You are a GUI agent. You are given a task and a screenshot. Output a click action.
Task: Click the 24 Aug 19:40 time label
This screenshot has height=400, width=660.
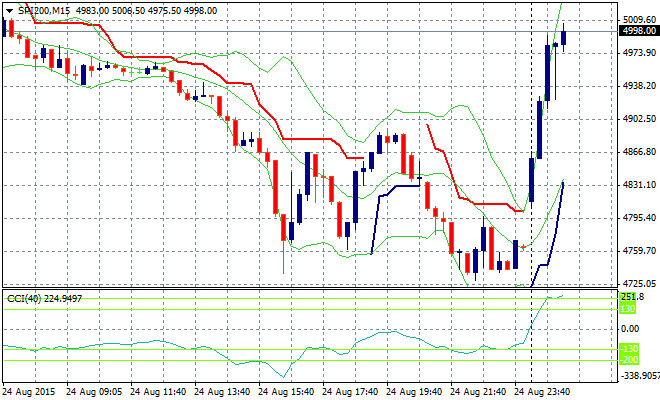pyautogui.click(x=414, y=392)
